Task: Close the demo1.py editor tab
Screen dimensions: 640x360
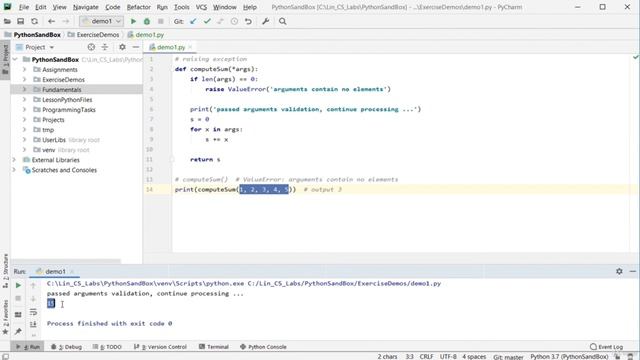Action: [x=190, y=47]
